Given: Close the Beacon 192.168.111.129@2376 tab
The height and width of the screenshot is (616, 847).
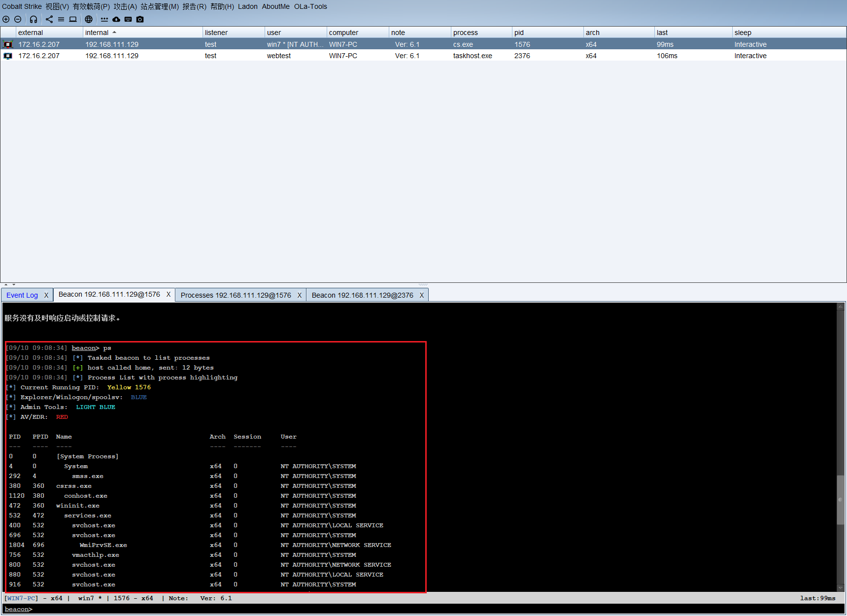Looking at the screenshot, I should coord(422,295).
